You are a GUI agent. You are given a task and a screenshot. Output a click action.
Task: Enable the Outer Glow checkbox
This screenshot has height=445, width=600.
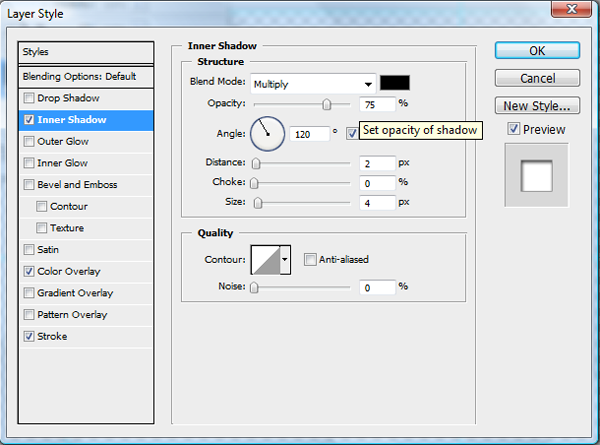(29, 141)
